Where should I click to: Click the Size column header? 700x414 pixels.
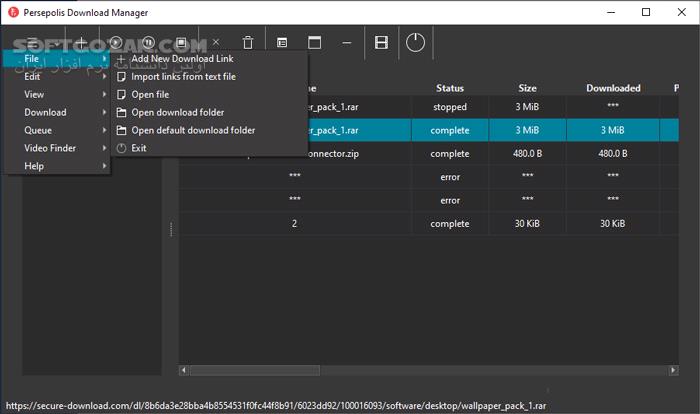pos(527,88)
